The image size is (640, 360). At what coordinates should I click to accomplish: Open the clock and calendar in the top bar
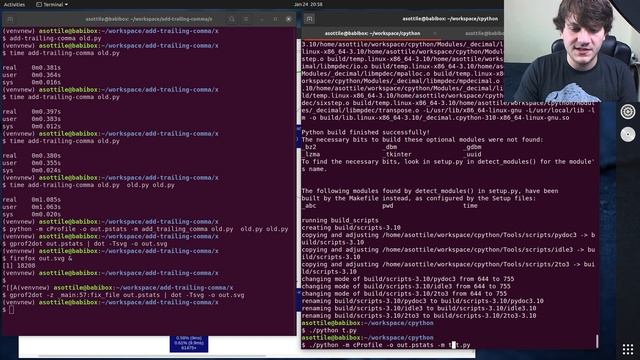click(x=308, y=4)
